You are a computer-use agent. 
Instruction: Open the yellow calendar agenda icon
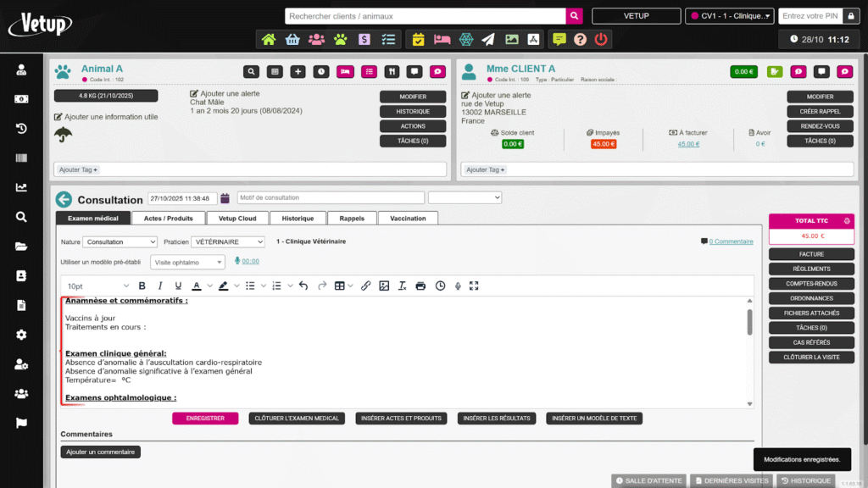coord(418,39)
